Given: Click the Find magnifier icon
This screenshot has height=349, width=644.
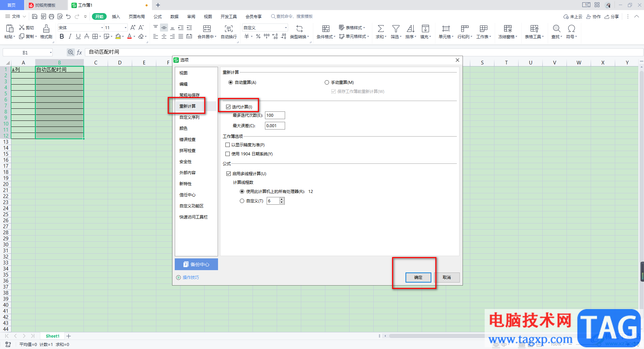Looking at the screenshot, I should click(556, 29).
